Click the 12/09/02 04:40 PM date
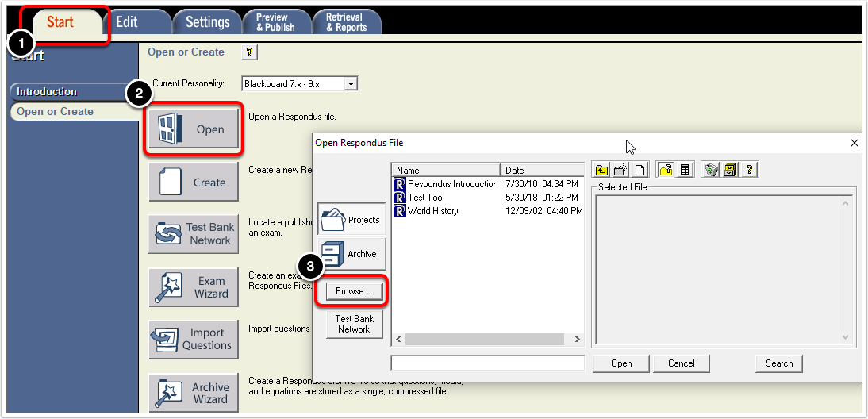This screenshot has width=868, height=419. click(543, 211)
